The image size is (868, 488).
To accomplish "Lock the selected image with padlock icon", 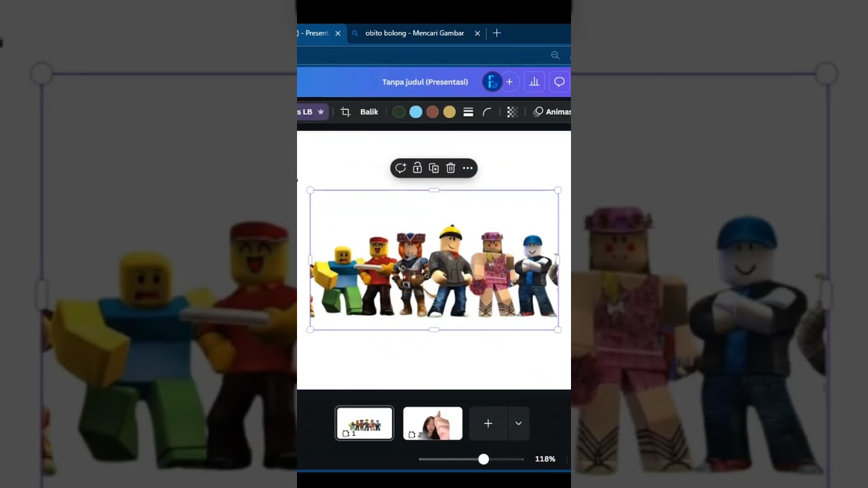I will point(417,168).
